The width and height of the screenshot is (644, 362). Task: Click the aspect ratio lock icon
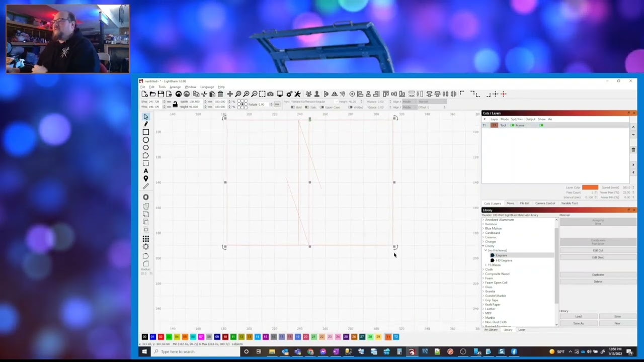tap(175, 104)
